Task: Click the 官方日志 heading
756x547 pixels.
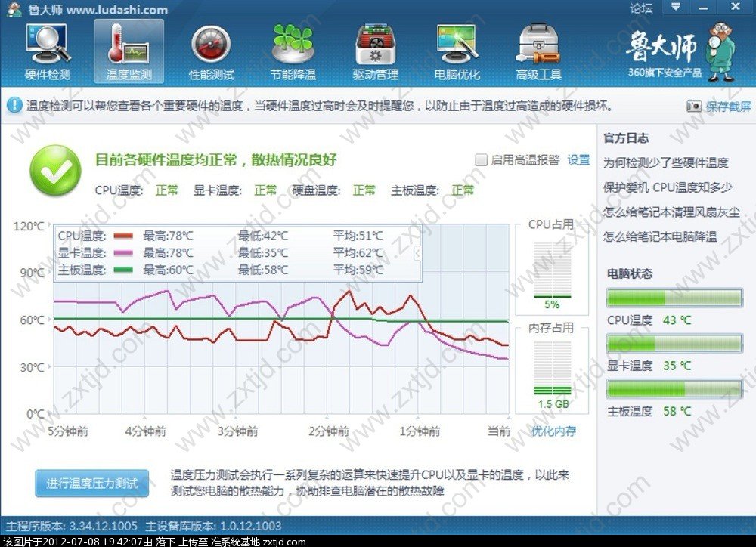Action: (x=626, y=138)
